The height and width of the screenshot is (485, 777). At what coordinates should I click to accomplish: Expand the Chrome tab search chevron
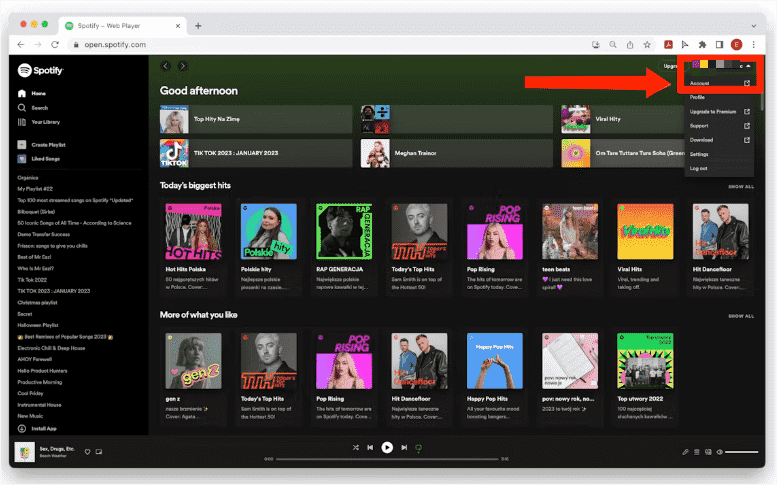(753, 26)
